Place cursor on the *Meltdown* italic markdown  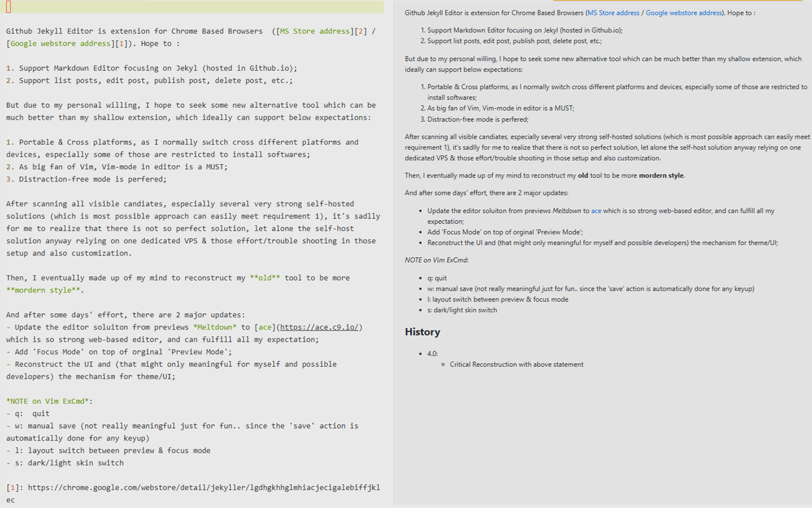[x=216, y=326]
